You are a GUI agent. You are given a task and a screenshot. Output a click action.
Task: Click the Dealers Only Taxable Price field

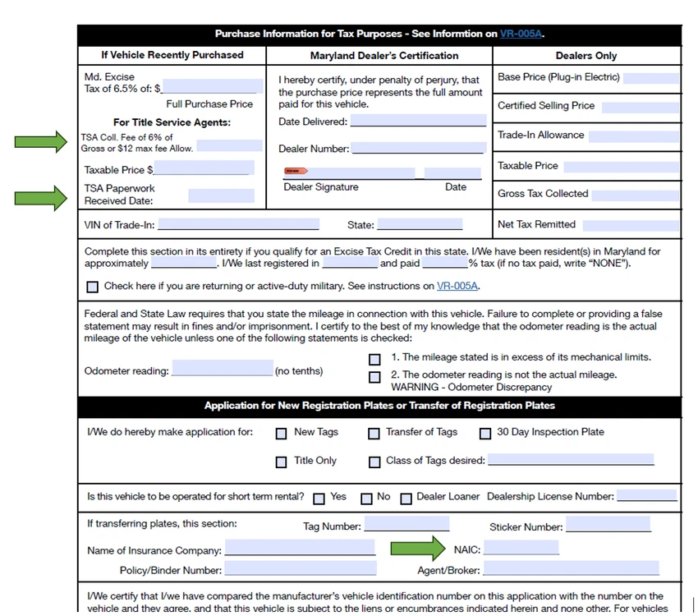pyautogui.click(x=622, y=167)
